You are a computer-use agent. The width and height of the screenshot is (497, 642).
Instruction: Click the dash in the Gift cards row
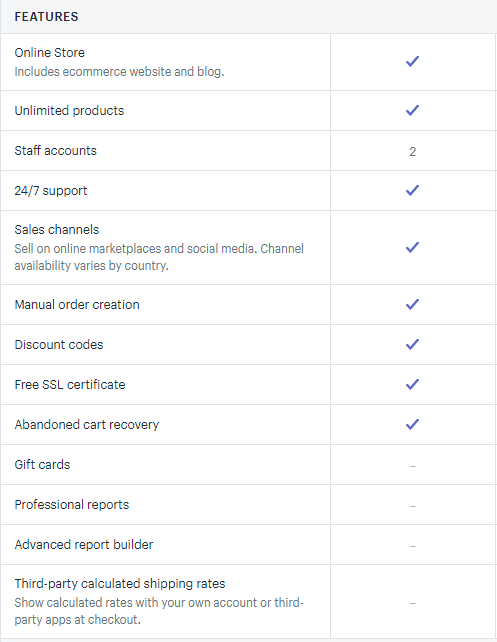click(413, 466)
